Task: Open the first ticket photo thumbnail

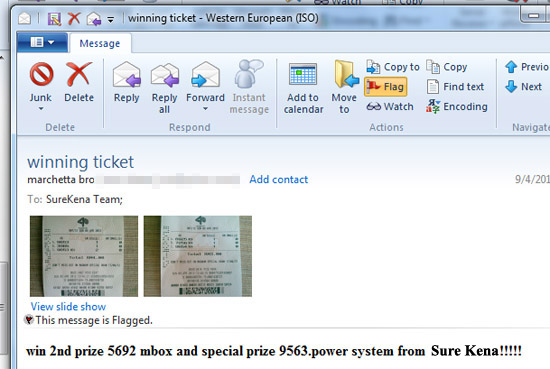Action: [84, 256]
